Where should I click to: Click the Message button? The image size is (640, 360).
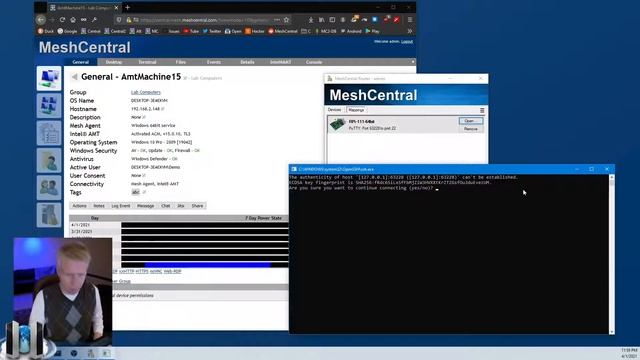click(146, 206)
